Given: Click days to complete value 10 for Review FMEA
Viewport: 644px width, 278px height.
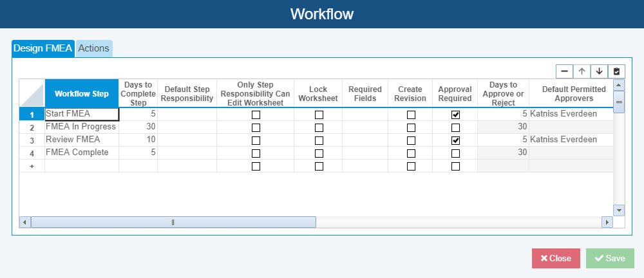Looking at the screenshot, I should click(138, 140).
